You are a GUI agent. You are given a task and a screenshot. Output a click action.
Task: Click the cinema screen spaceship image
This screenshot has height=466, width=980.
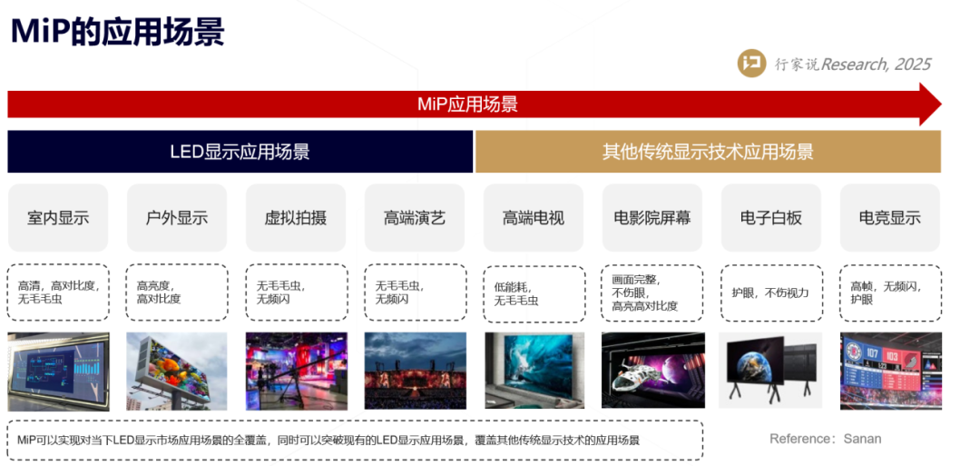point(653,371)
